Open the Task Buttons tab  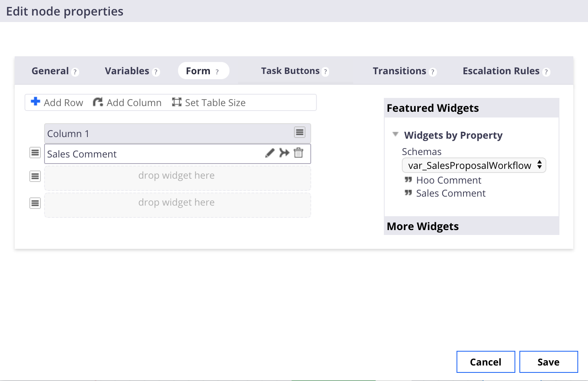290,71
